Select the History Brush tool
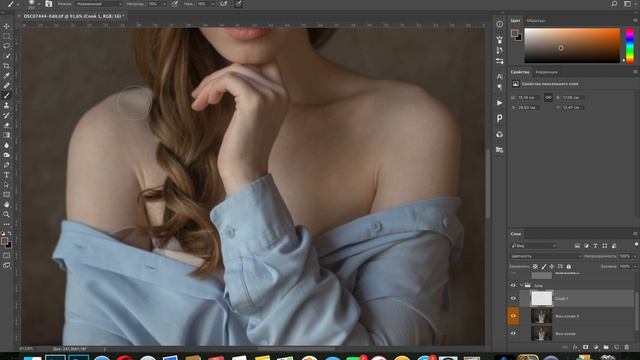640x360 pixels. 7,115
